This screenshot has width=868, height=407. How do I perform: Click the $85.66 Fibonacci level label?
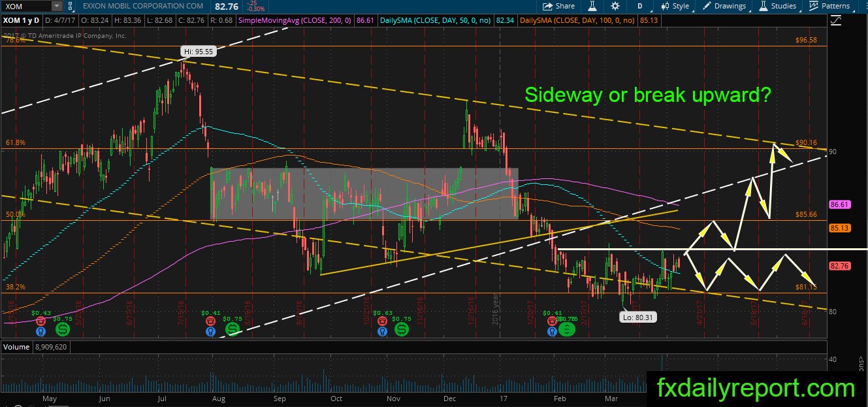(x=807, y=214)
